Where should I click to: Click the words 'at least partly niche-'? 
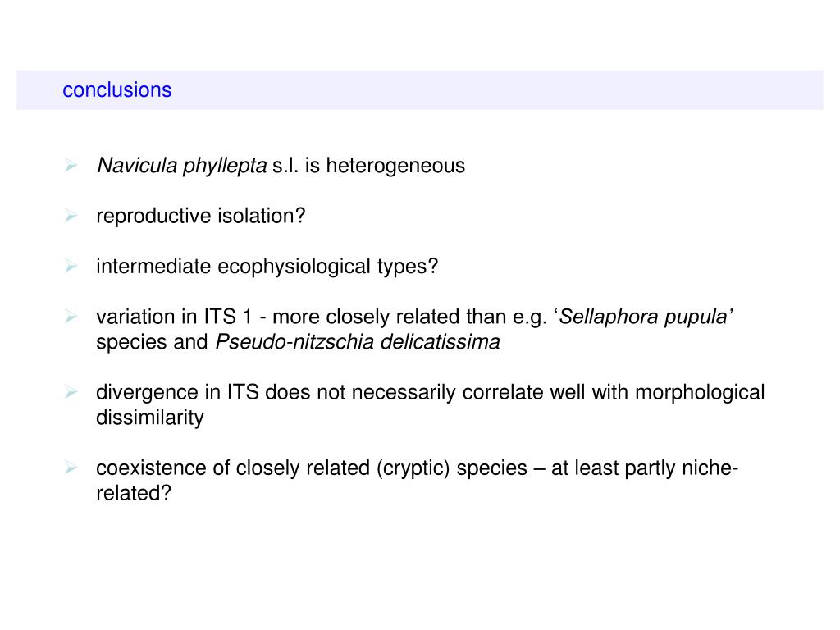645,468
